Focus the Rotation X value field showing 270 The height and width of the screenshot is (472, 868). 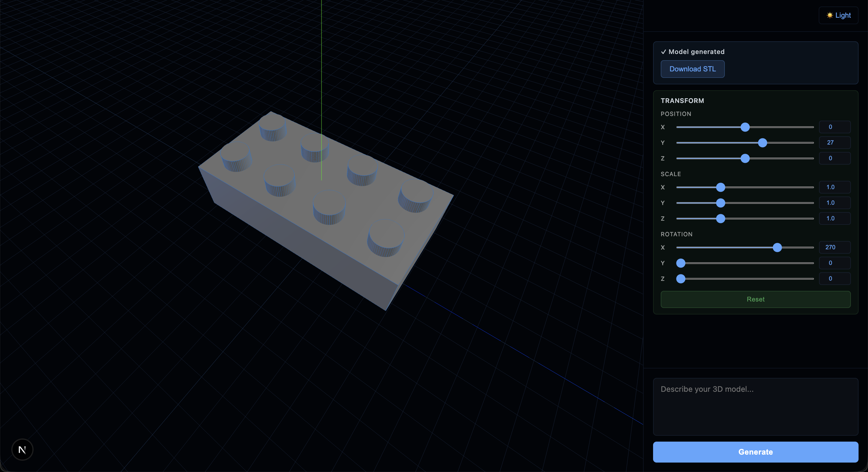[x=834, y=248]
